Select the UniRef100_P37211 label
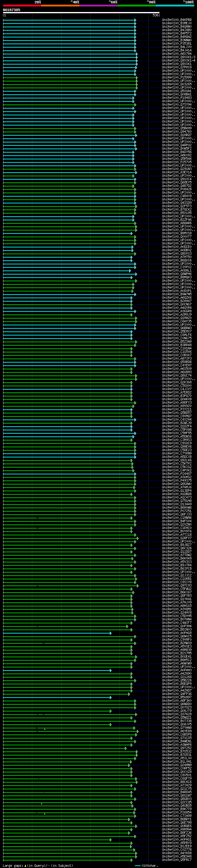The height and width of the screenshot is (868, 197). (x=176, y=410)
